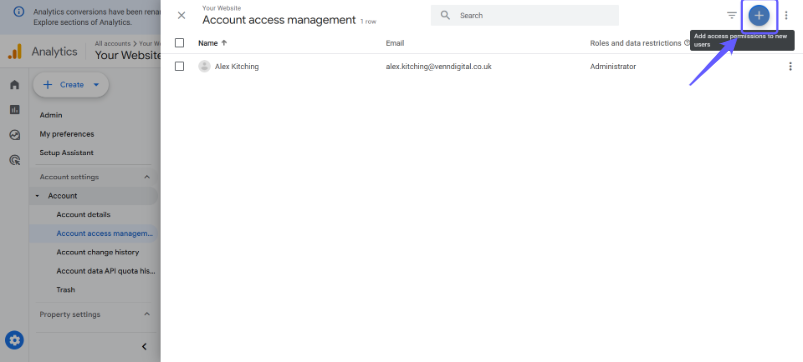Viewport: 803px width, 362px height.
Task: Open Alex Kitching row action menu
Action: [790, 67]
